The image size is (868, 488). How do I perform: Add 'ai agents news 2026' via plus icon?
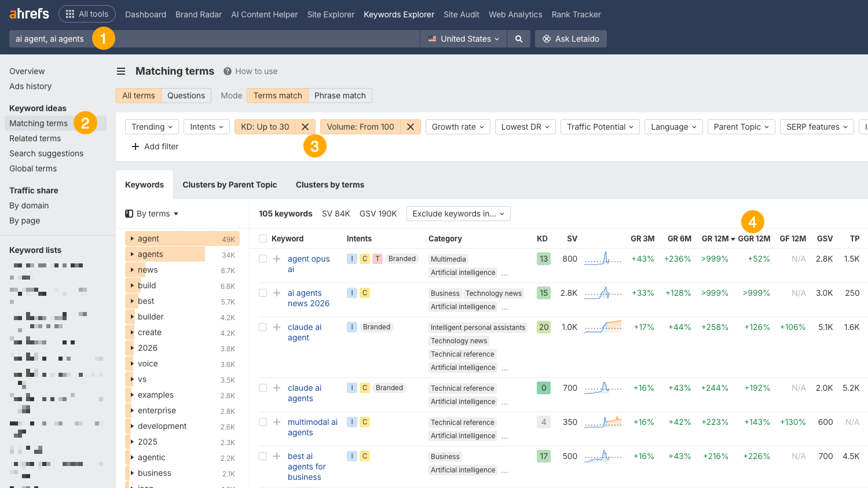pos(277,293)
